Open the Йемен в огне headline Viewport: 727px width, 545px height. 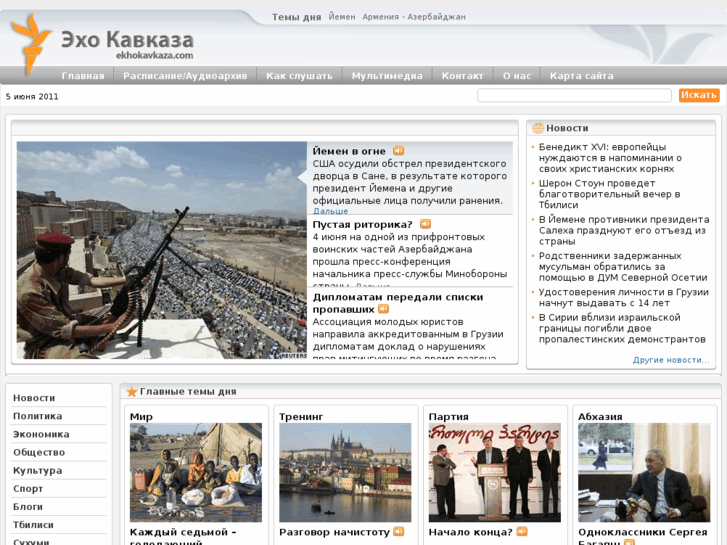(x=349, y=151)
